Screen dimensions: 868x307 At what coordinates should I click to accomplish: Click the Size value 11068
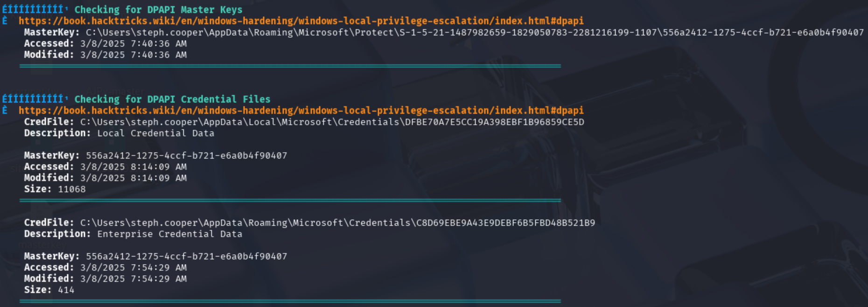(72, 189)
